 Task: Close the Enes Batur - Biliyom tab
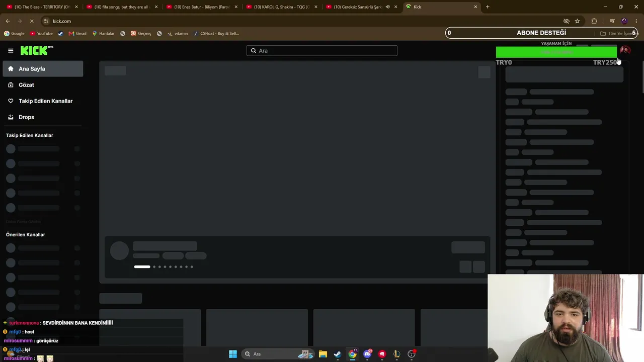(x=236, y=7)
